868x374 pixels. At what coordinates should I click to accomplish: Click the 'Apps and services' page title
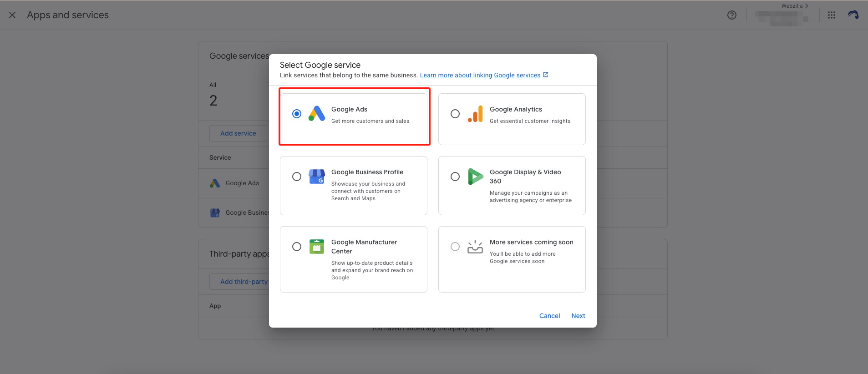coord(68,15)
